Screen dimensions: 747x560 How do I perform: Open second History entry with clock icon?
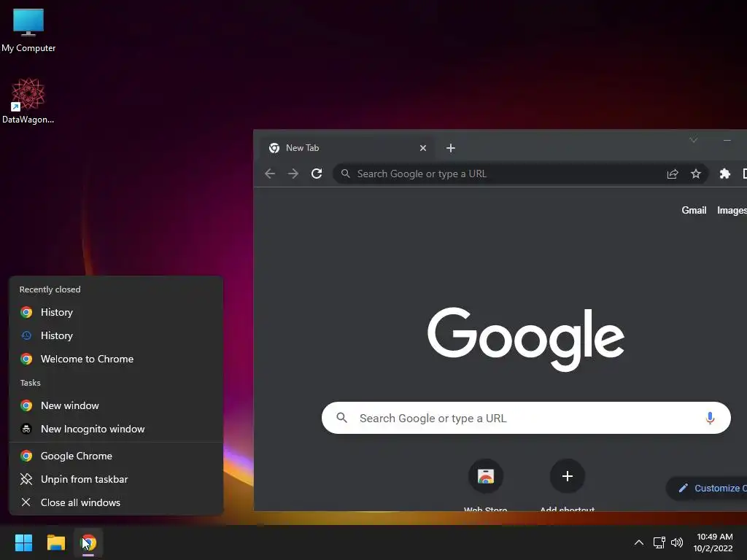tap(116, 335)
